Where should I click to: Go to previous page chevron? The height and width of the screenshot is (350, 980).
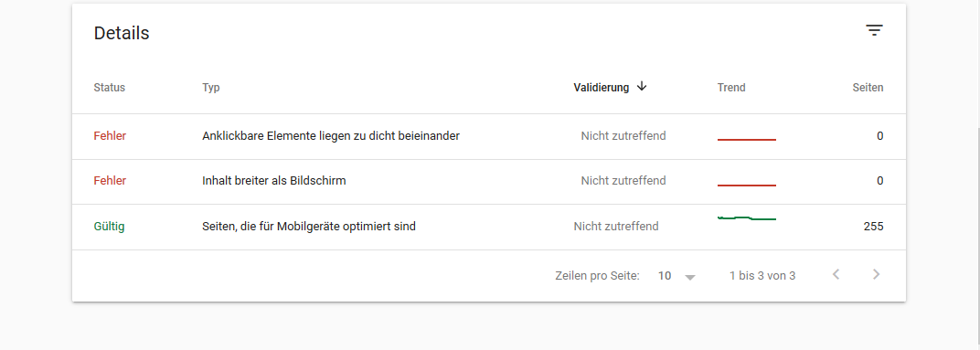(836, 274)
